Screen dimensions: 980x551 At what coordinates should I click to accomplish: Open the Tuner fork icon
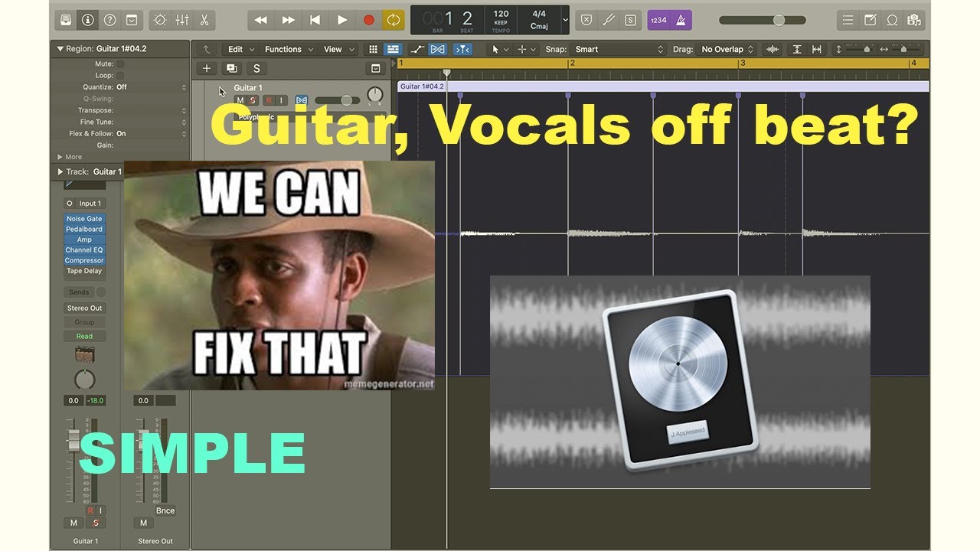pyautogui.click(x=608, y=20)
